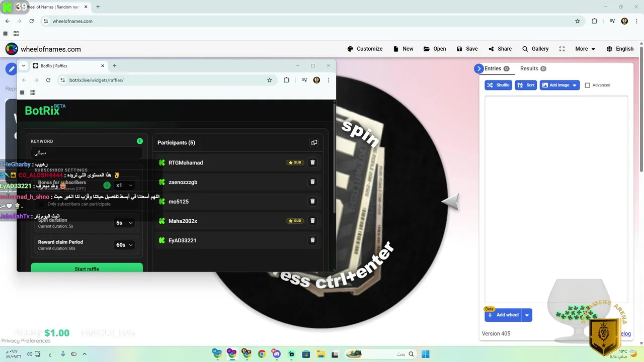This screenshot has height=362, width=644.
Task: Copy the participants list icon
Action: (314, 142)
